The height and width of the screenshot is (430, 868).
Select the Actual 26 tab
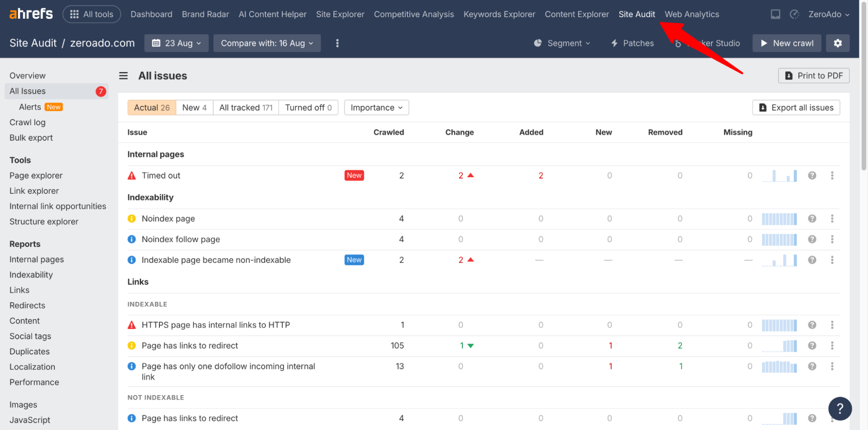click(152, 108)
